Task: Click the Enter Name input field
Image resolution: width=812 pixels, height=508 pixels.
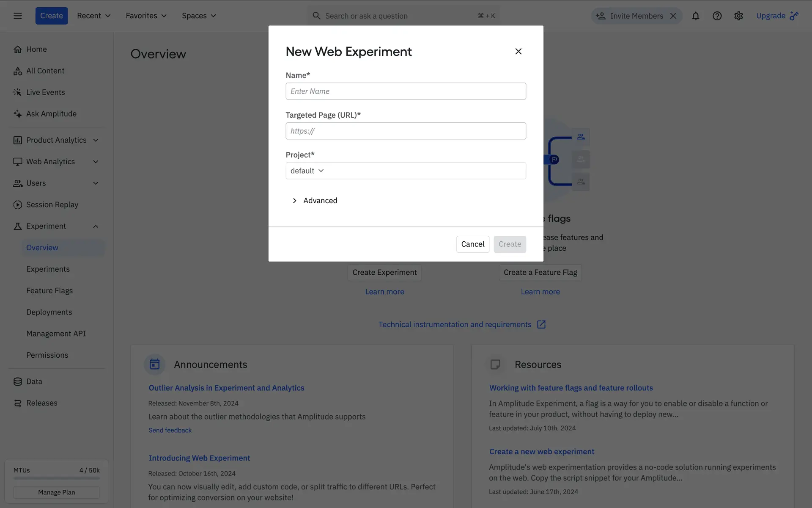Action: (406, 91)
